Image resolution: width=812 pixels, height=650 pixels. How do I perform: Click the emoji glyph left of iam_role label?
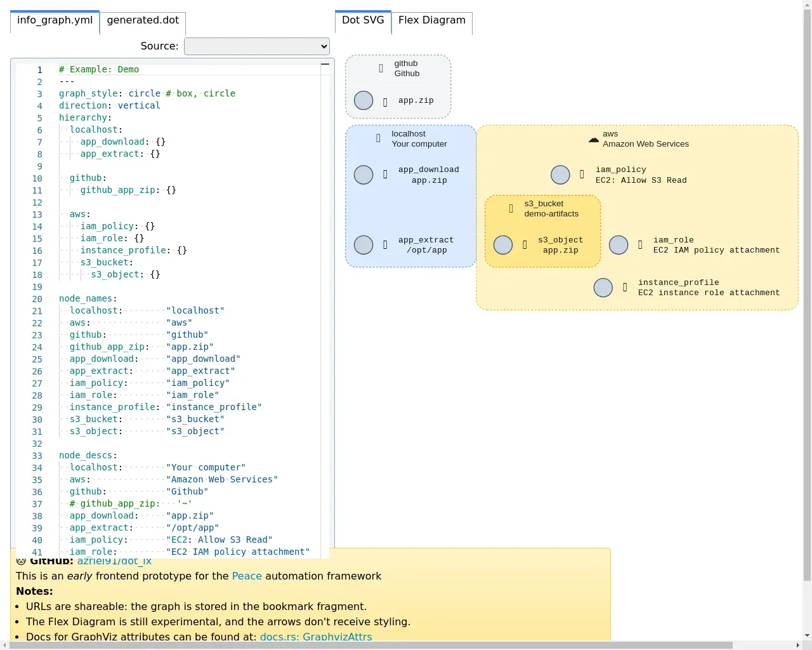click(x=640, y=244)
